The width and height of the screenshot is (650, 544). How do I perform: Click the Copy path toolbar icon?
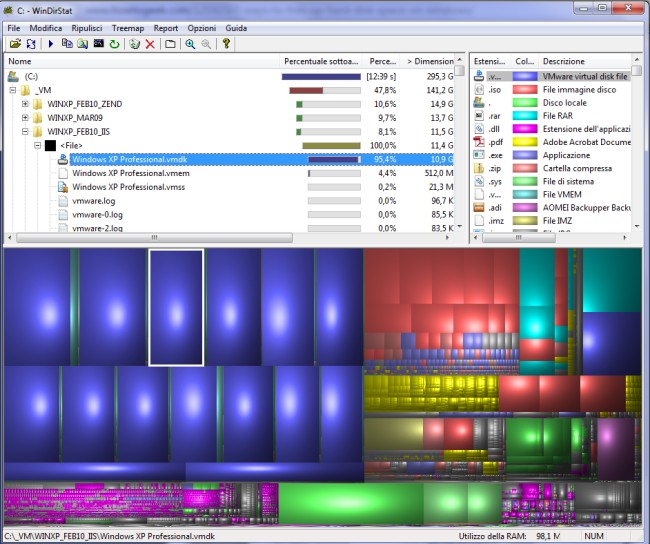pyautogui.click(x=67, y=44)
